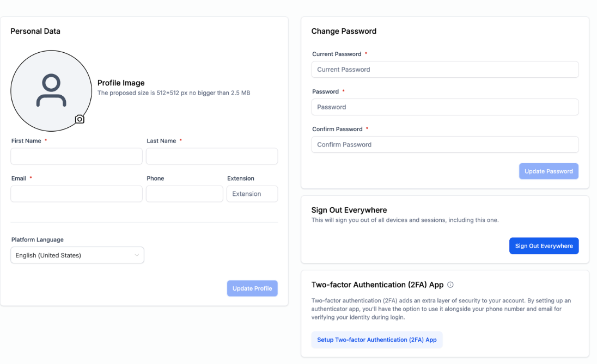This screenshot has width=597, height=364.
Task: Click the Extension input field
Action: click(x=252, y=194)
